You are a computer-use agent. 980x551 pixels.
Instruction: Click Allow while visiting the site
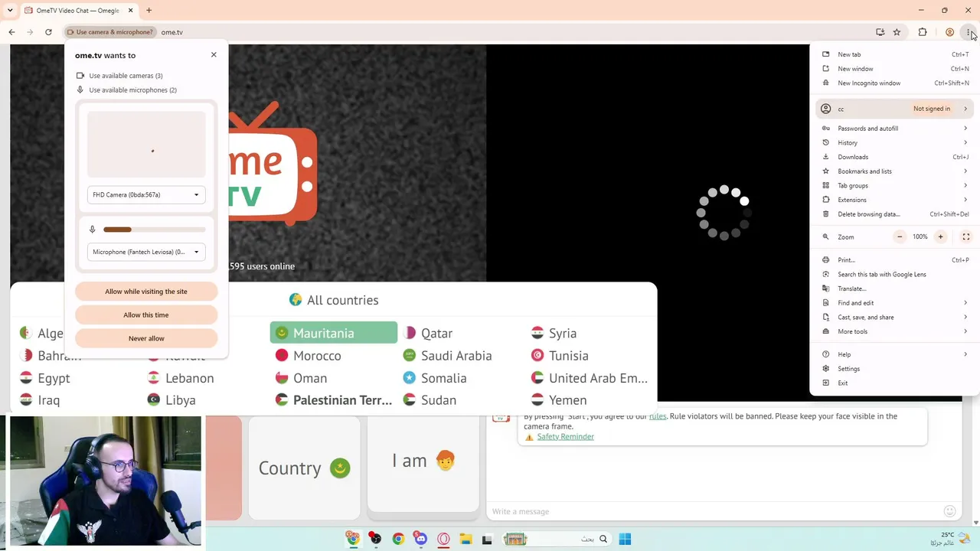[146, 292]
